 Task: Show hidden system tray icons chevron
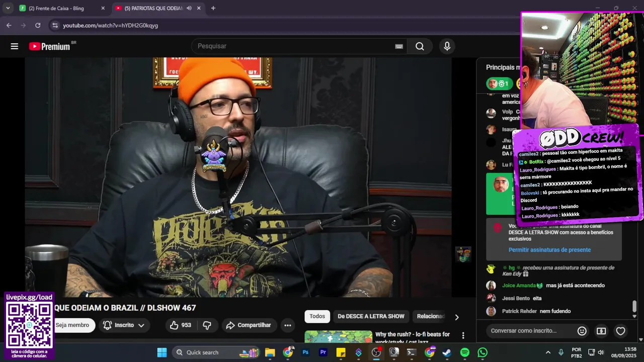pos(548,352)
